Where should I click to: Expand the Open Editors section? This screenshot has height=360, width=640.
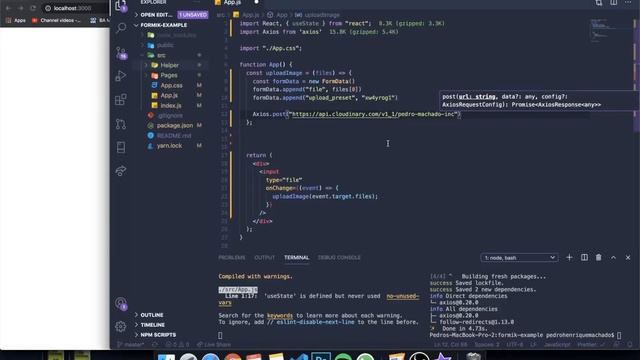(157, 15)
